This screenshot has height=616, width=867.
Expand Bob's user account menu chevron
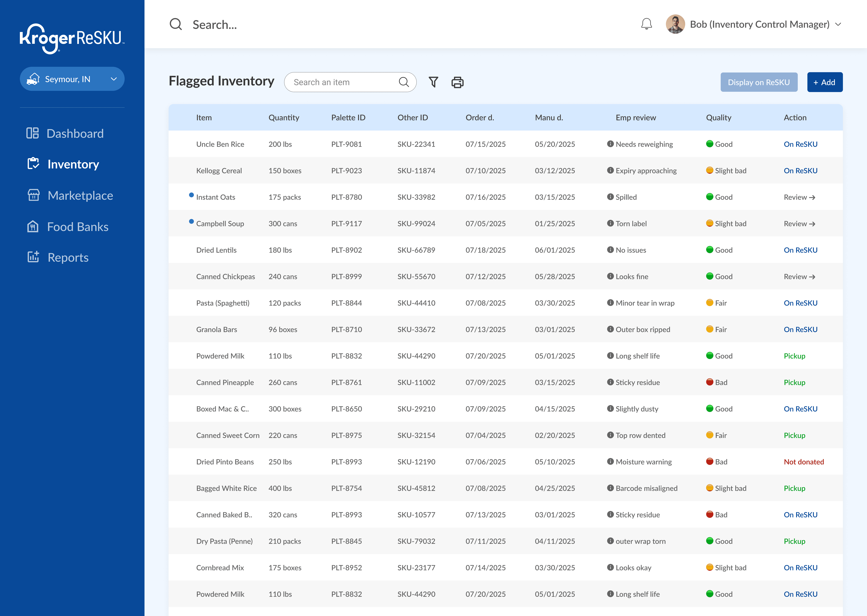[x=838, y=24]
